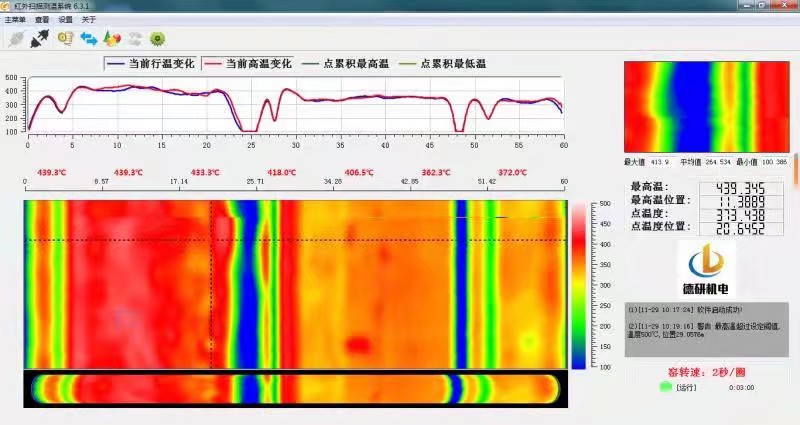Open the colorful shapes icon
Viewport: 800px width, 425px height.
pyautogui.click(x=112, y=39)
